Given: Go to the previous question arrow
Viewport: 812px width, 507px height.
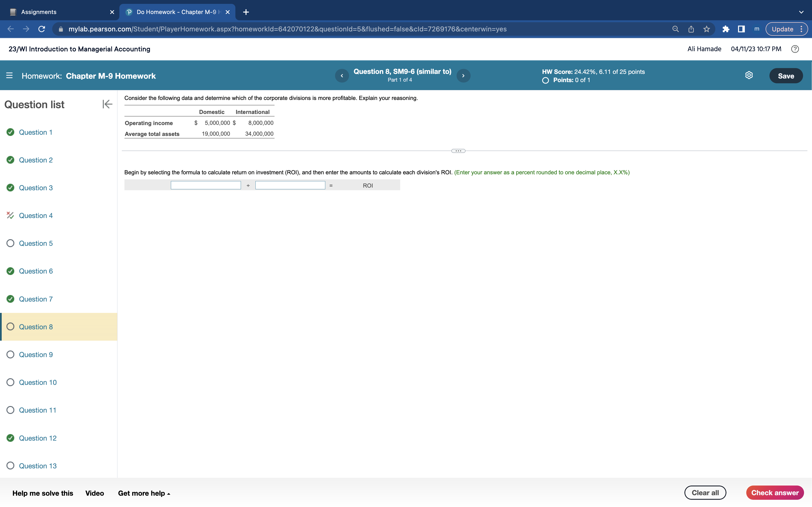Looking at the screenshot, I should click(341, 76).
